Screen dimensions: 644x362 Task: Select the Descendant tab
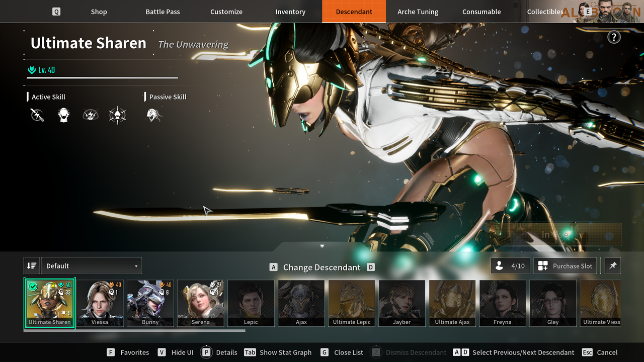tap(354, 12)
